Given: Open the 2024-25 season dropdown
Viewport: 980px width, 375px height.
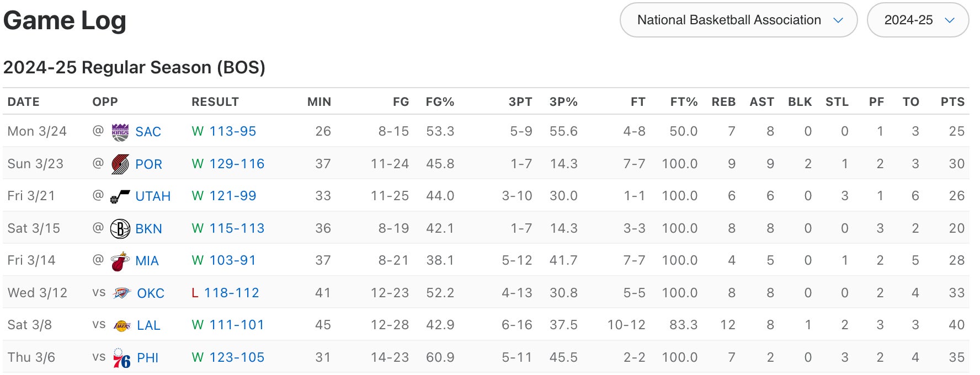Looking at the screenshot, I should (x=918, y=20).
